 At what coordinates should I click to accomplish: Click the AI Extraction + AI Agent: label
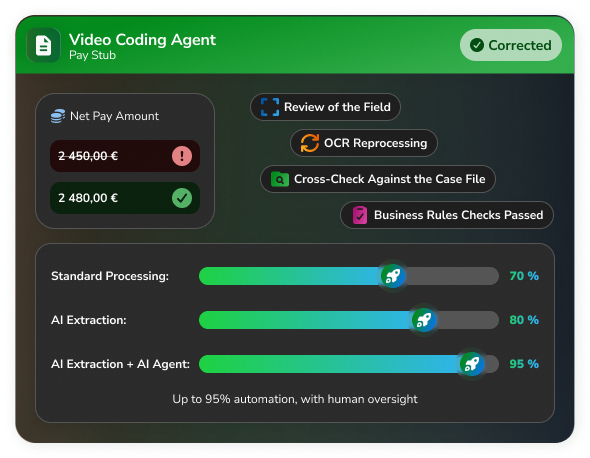(120, 364)
